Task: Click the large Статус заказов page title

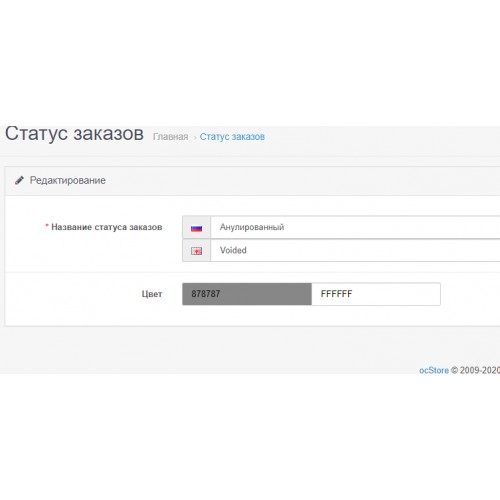Action: pos(74,134)
